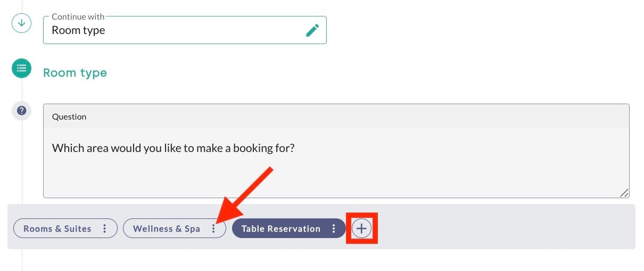
Task: Click the green list icon beside Room type
Action: click(22, 68)
